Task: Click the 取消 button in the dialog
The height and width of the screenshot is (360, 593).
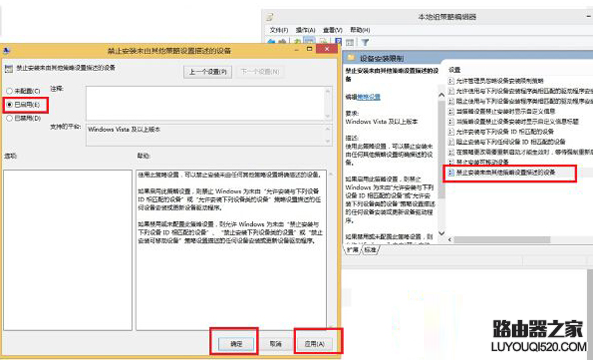Action: pyautogui.click(x=276, y=343)
